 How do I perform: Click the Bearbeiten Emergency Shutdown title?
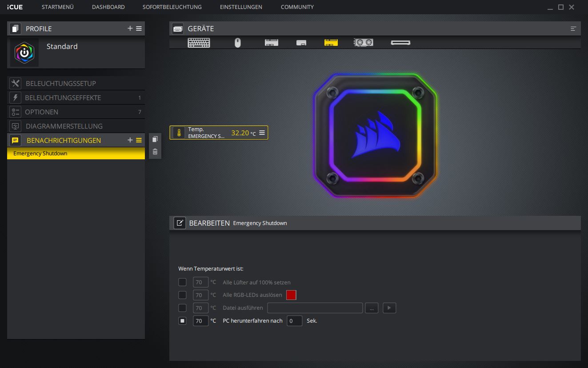(238, 223)
